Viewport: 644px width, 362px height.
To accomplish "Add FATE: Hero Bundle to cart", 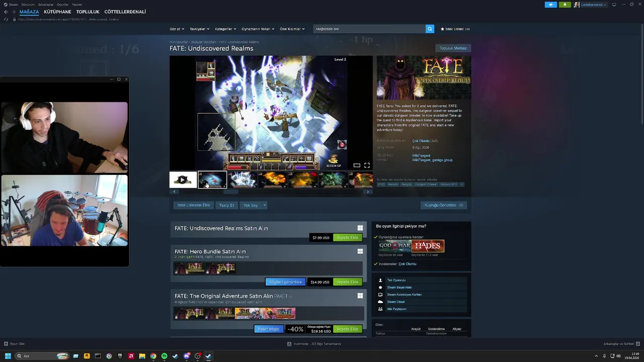I will click(347, 282).
